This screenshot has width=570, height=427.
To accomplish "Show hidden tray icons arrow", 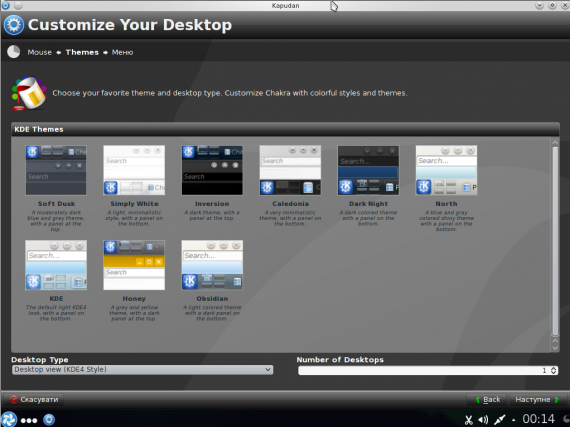I will [x=513, y=420].
